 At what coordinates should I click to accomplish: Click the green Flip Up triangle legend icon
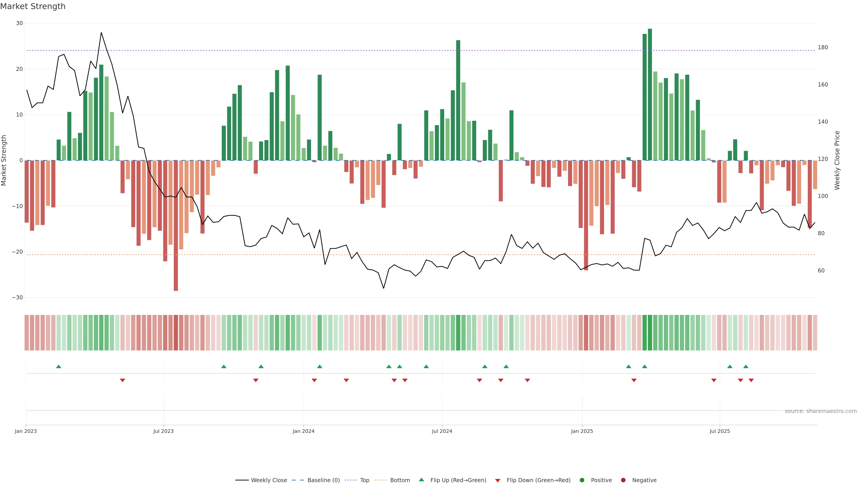[x=421, y=480]
